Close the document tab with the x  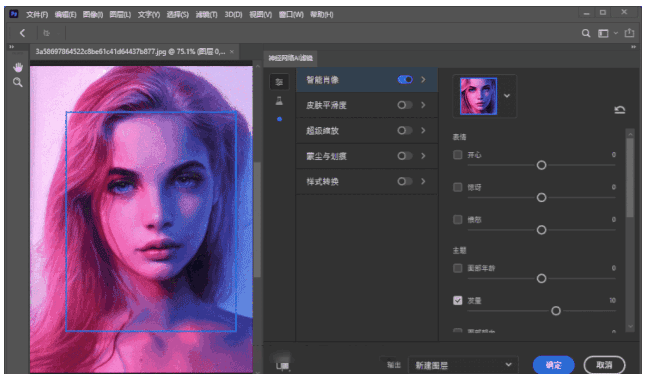pos(232,52)
